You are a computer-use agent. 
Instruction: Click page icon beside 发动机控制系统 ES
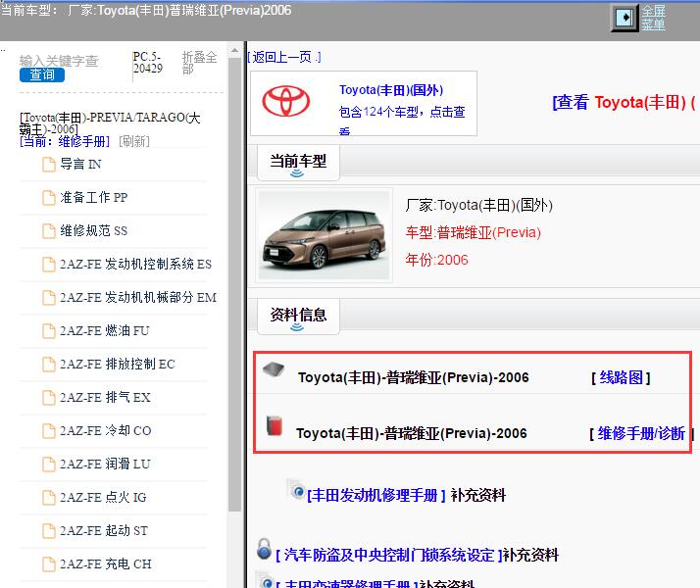point(49,264)
